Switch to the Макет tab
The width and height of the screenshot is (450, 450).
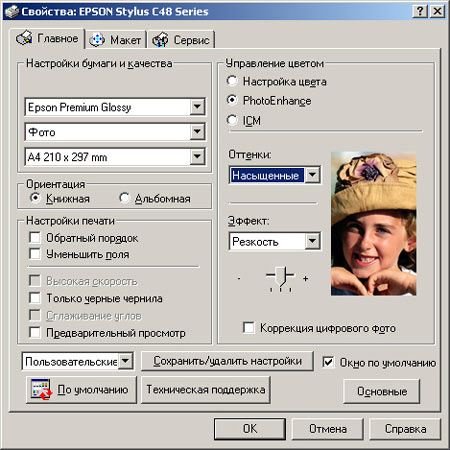115,40
